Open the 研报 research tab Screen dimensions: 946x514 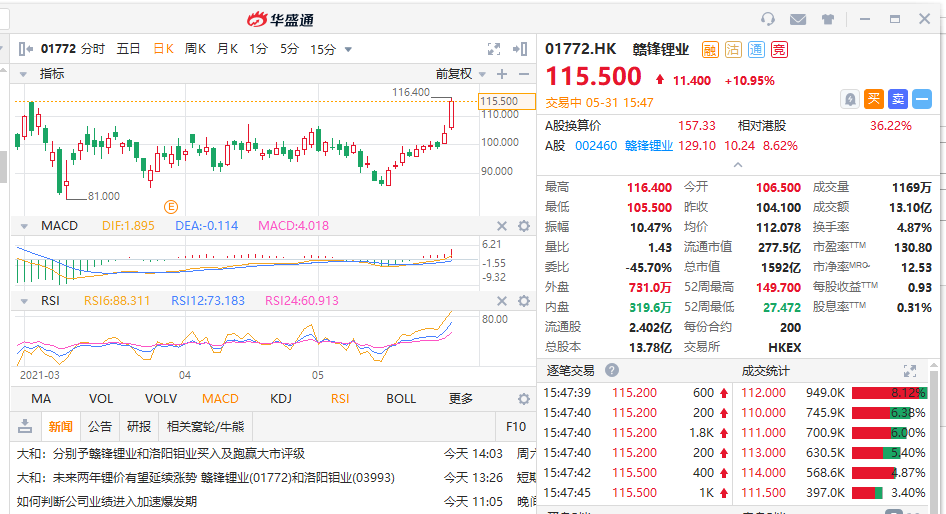139,427
